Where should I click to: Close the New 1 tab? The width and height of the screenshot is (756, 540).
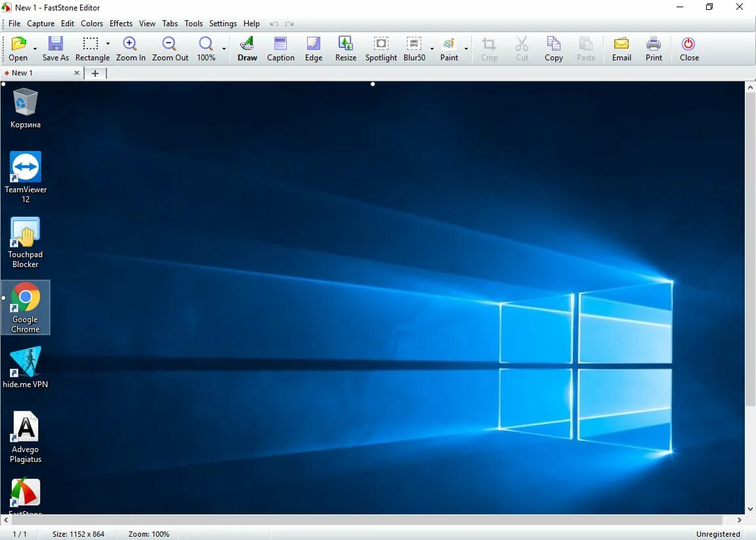tap(77, 73)
